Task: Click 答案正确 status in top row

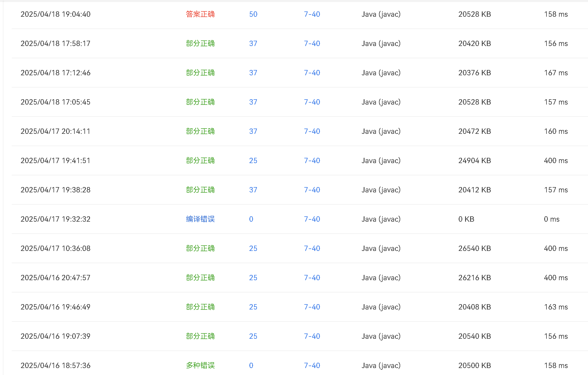Action: (200, 14)
